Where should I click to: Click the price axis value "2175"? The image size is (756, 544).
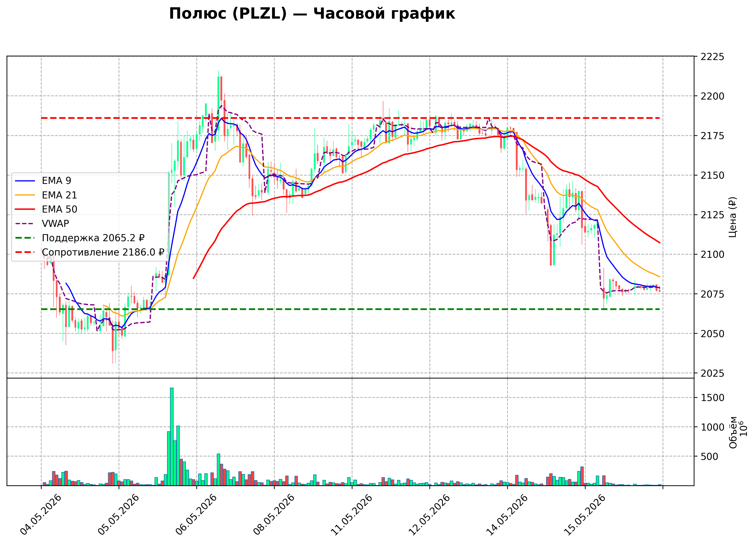point(712,136)
